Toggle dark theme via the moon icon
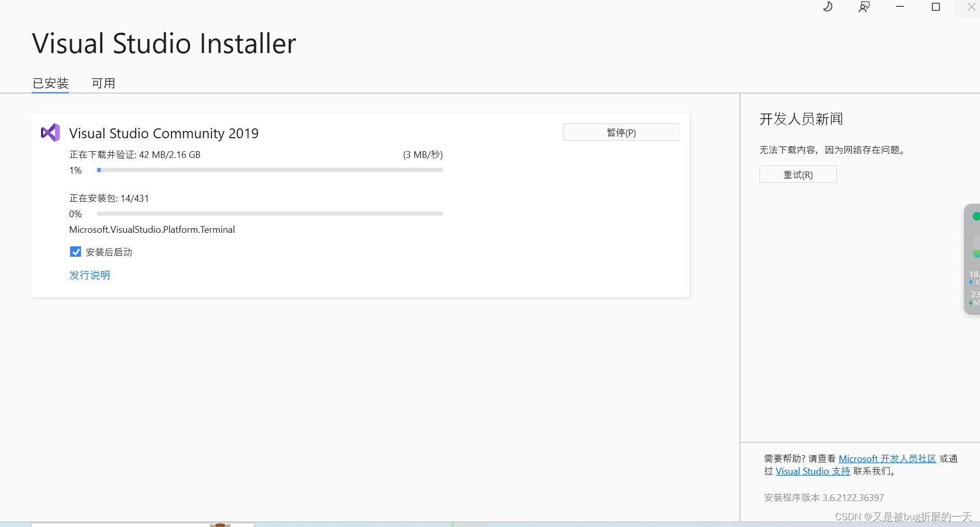980x527 pixels. pos(828,7)
